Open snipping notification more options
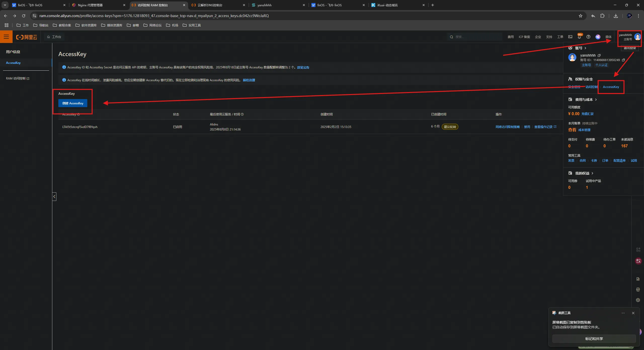Image resolution: width=644 pixels, height=350 pixels. click(623, 313)
